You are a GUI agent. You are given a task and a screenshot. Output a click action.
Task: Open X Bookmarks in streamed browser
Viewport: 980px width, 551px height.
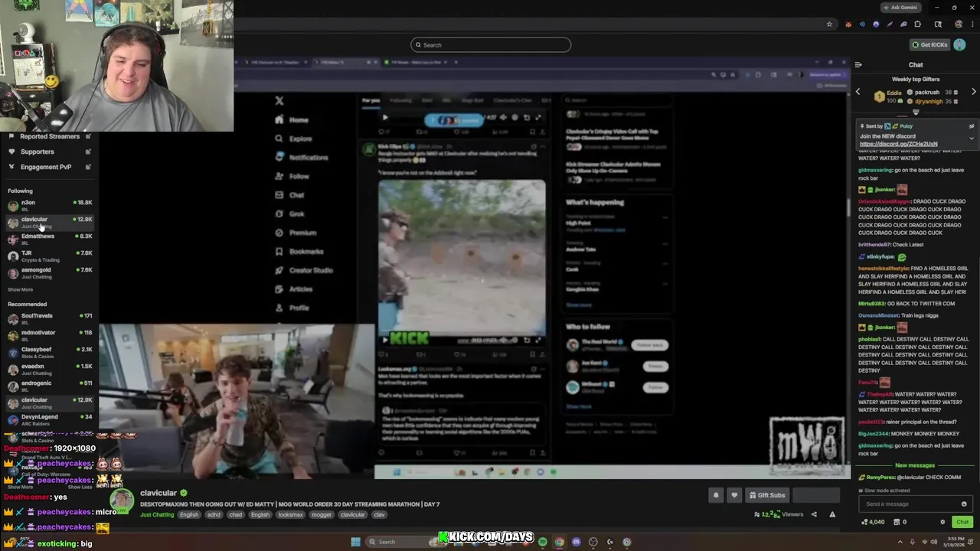click(299, 252)
